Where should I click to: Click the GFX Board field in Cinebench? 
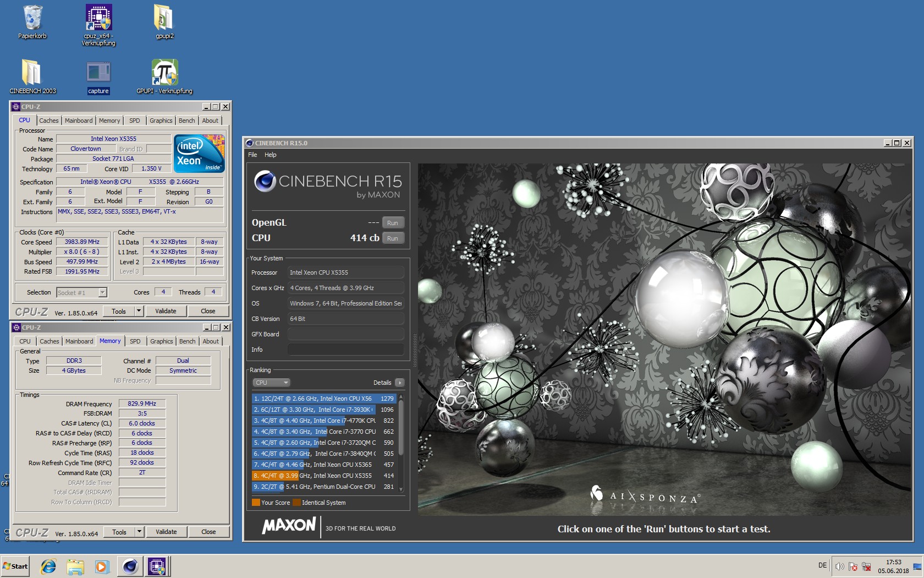(346, 334)
